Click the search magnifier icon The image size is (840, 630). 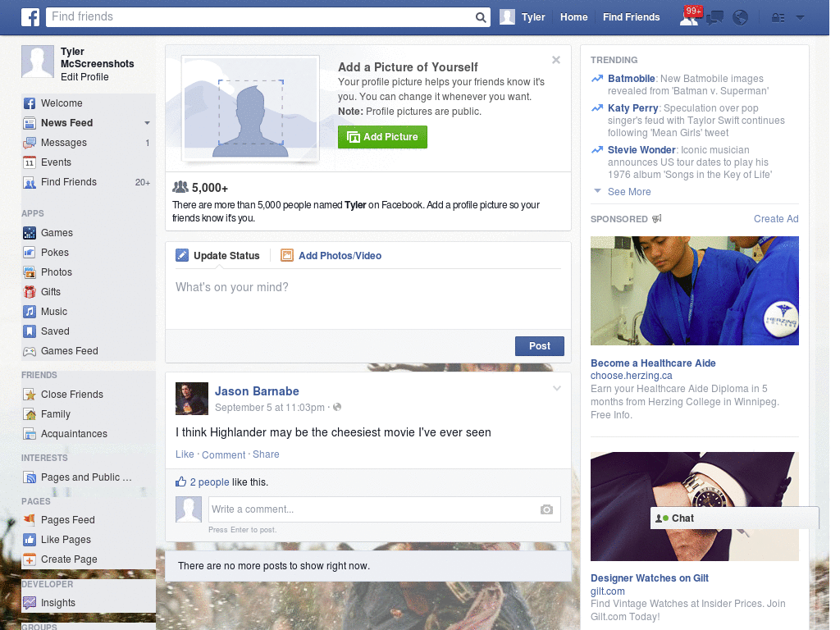(481, 17)
